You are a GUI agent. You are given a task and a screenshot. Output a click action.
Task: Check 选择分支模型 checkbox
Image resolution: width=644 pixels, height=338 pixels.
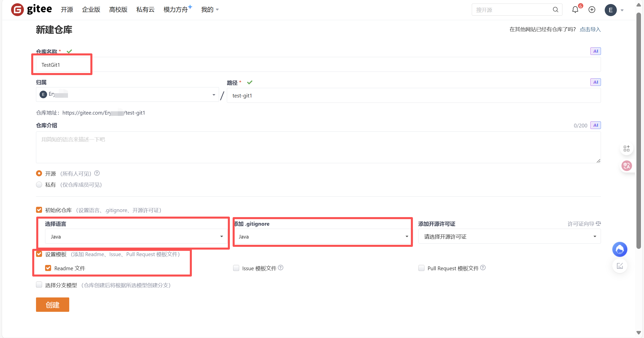(39, 285)
